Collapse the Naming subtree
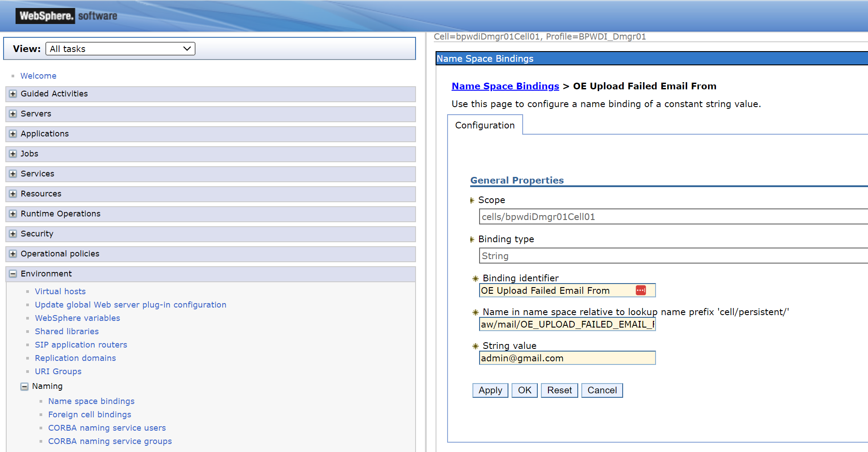The height and width of the screenshot is (452, 868). [25, 386]
